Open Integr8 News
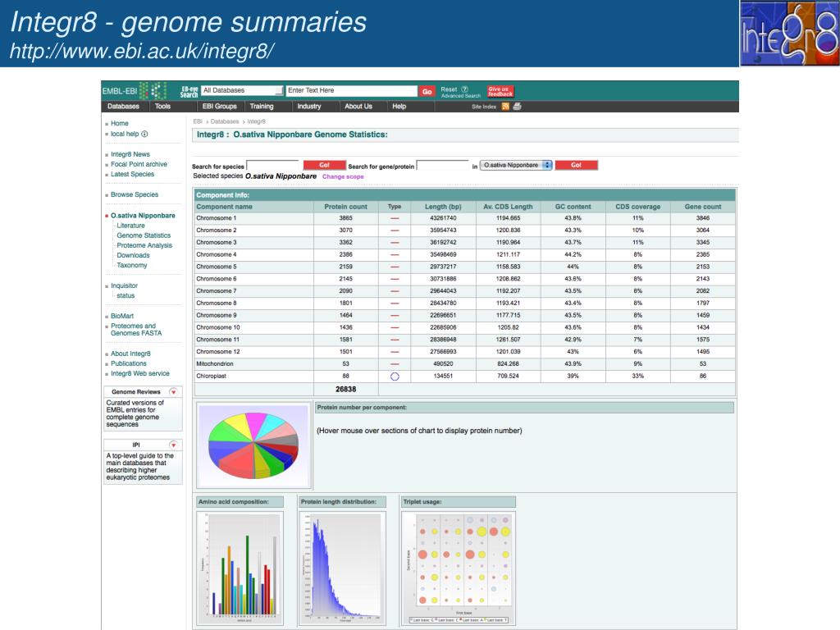This screenshot has width=840, height=630. point(130,154)
